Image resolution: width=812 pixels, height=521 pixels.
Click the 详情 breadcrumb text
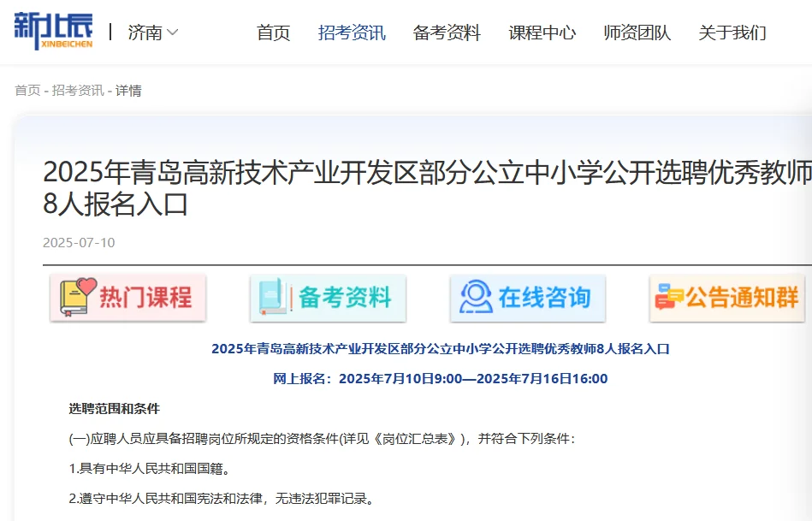(x=128, y=91)
